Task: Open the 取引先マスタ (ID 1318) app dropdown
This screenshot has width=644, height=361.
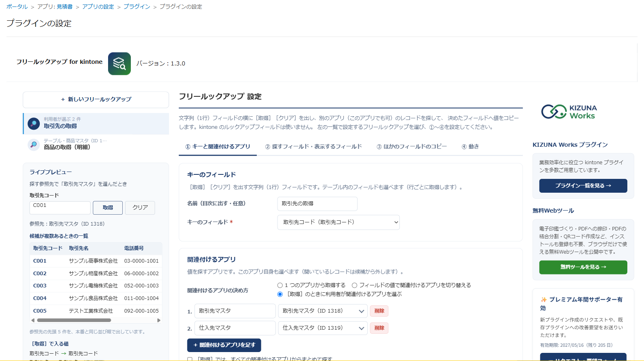Action: 323,311
